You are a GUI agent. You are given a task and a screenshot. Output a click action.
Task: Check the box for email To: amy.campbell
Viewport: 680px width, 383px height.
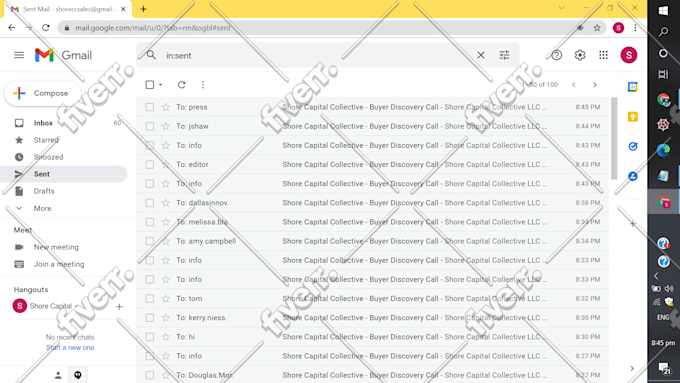coord(150,241)
